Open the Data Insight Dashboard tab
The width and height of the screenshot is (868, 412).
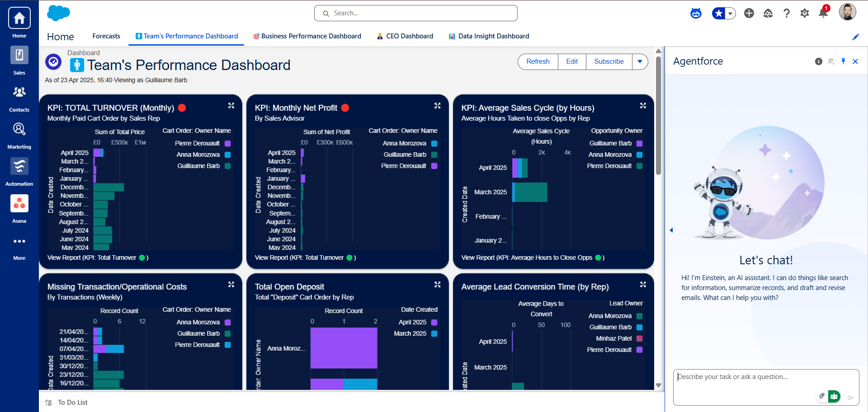pos(489,36)
